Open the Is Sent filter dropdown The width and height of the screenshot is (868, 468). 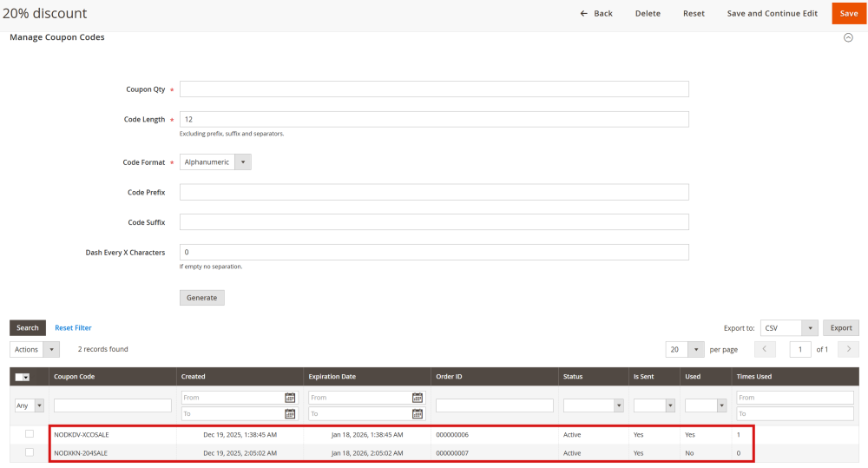point(654,405)
